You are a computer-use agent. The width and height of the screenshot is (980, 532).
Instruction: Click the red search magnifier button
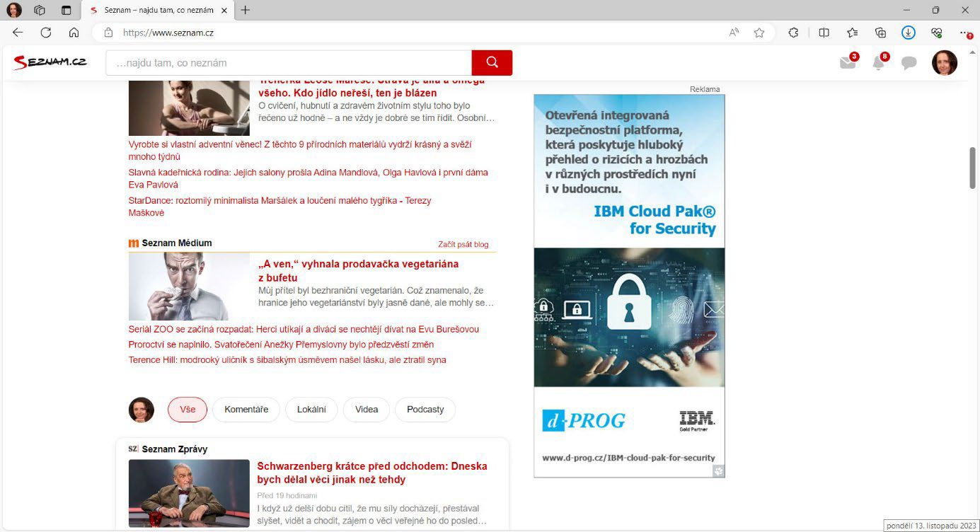pyautogui.click(x=492, y=63)
